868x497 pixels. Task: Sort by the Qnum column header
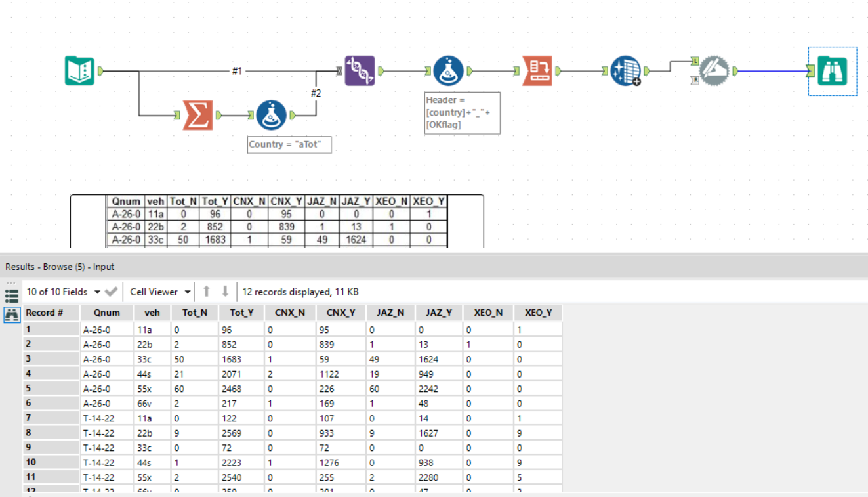click(x=106, y=313)
